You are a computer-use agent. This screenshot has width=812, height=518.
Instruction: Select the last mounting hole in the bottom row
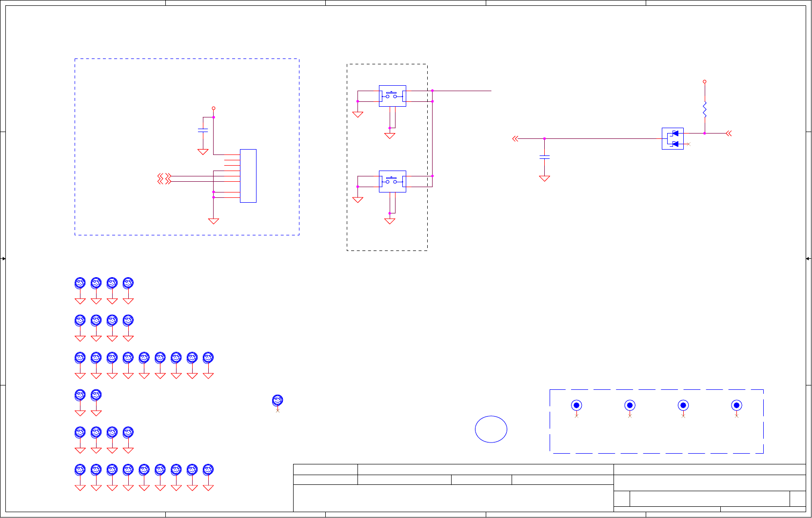pyautogui.click(x=208, y=470)
